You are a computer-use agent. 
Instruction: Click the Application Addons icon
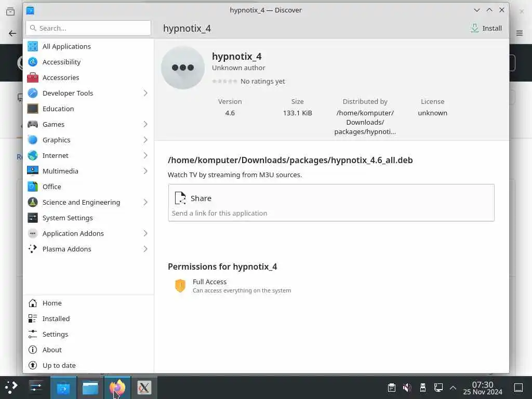(x=33, y=233)
